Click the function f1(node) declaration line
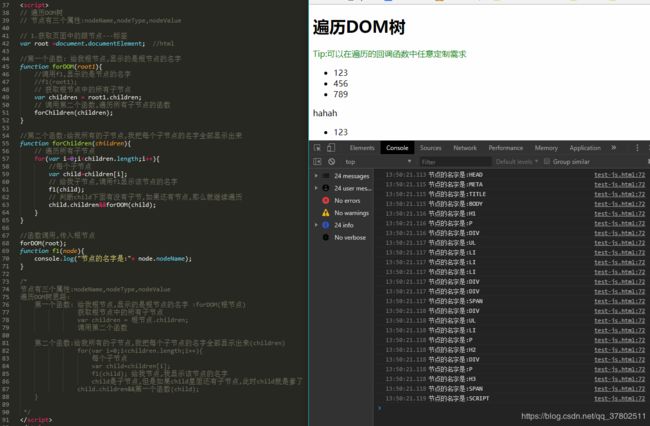 tap(52, 251)
